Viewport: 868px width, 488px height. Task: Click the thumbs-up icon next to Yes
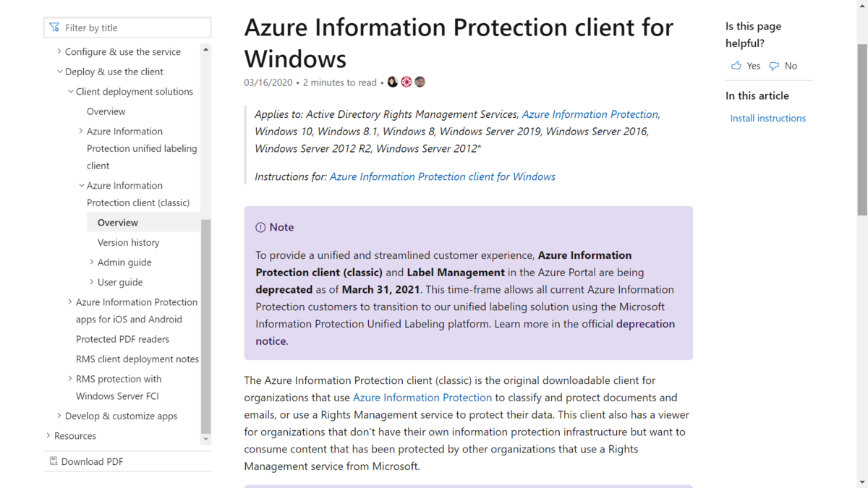pos(735,65)
